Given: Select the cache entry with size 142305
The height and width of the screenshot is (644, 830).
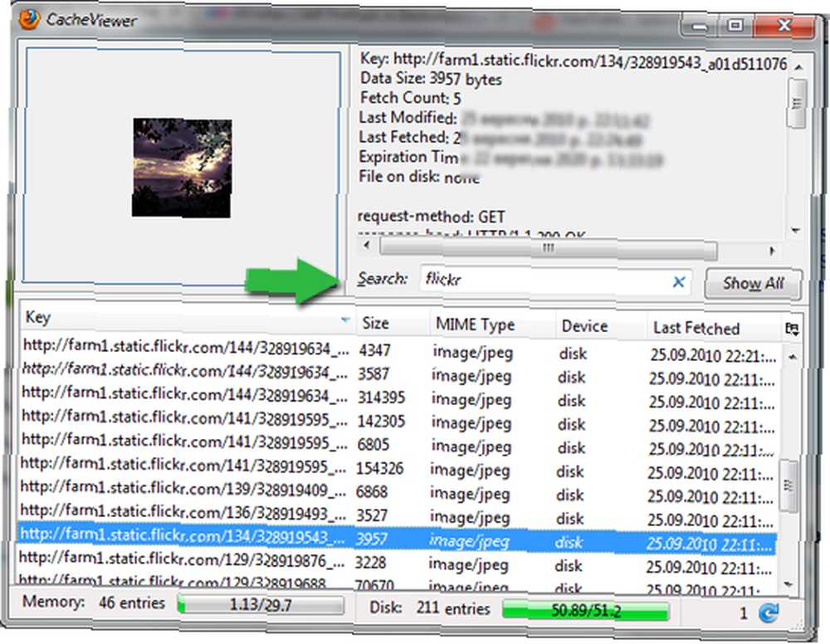Looking at the screenshot, I should point(398,422).
